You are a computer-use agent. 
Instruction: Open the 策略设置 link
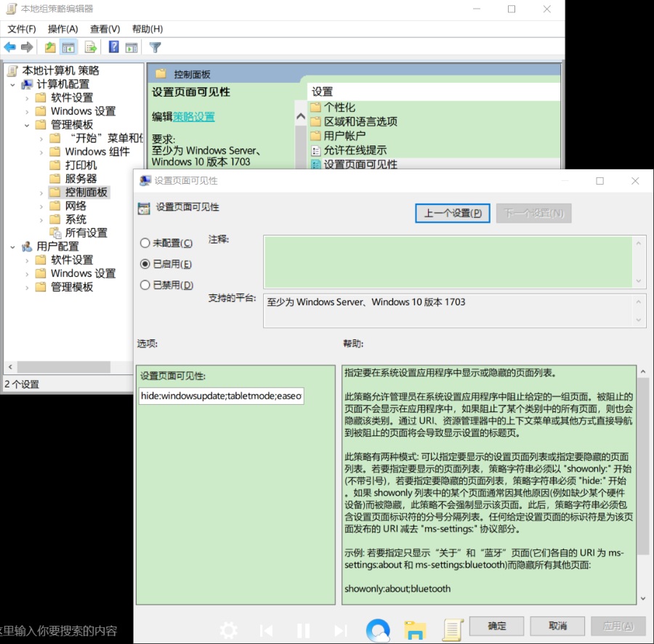click(x=193, y=117)
